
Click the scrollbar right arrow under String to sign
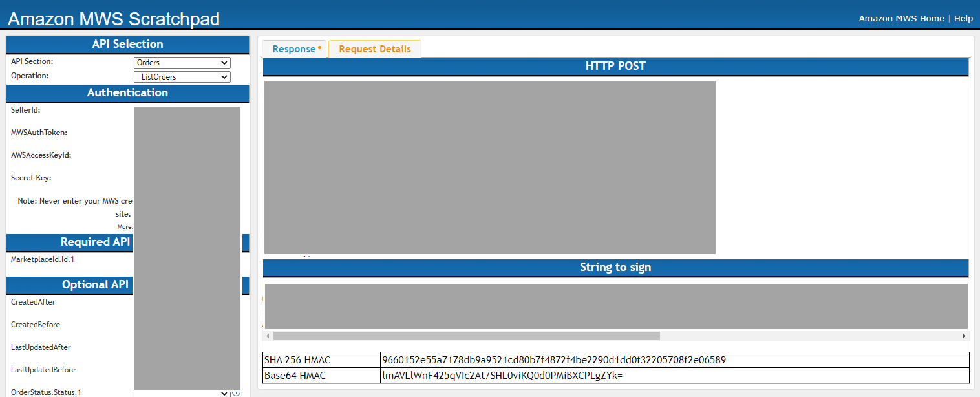(x=964, y=336)
